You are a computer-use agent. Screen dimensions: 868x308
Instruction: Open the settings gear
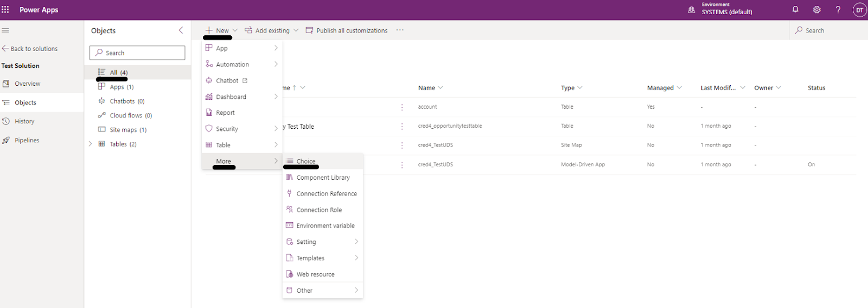pyautogui.click(x=816, y=10)
